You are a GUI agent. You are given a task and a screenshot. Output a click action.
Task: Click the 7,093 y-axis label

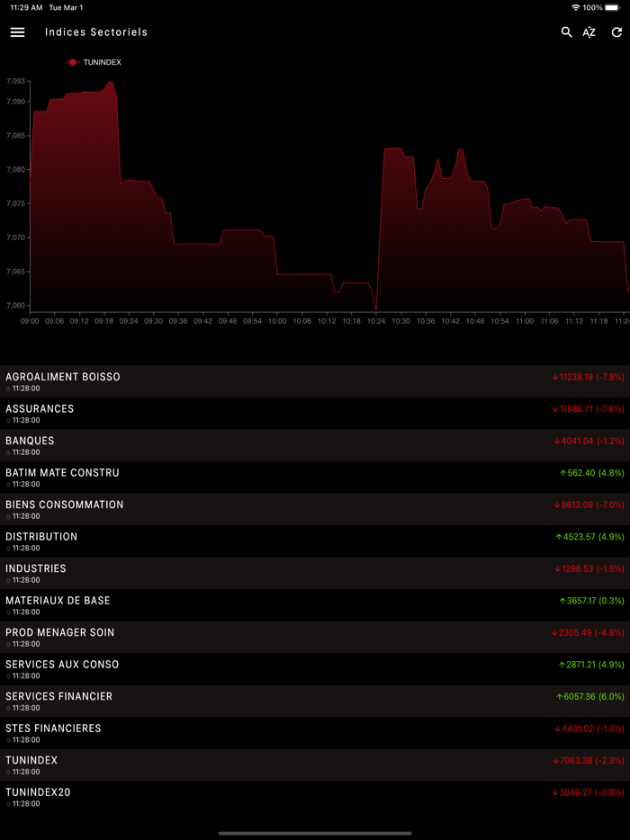[x=15, y=82]
